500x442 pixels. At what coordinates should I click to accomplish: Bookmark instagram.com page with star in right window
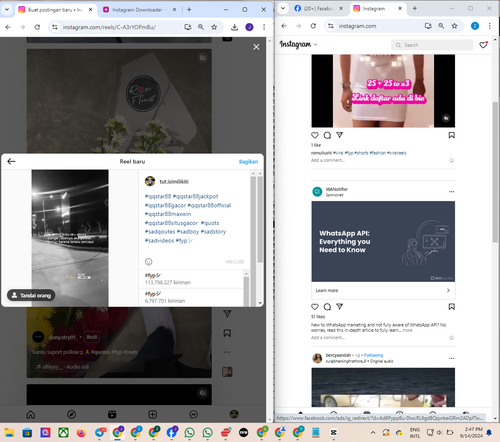454,26
